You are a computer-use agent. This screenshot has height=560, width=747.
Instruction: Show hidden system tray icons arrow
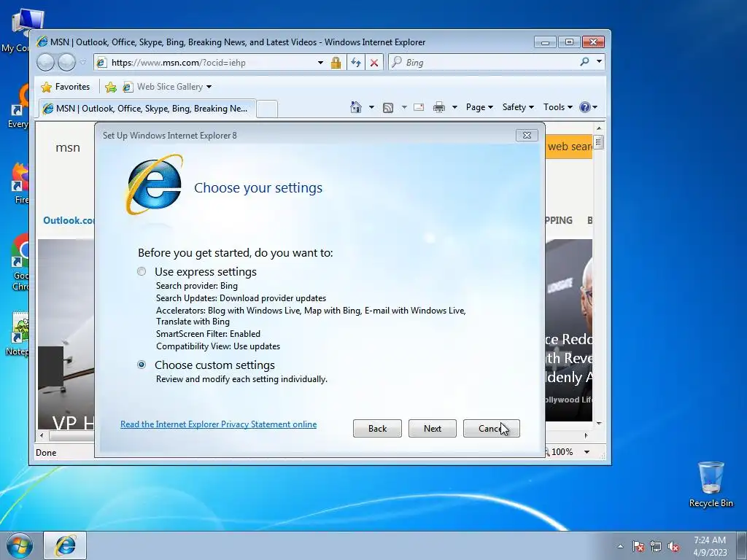[620, 547]
